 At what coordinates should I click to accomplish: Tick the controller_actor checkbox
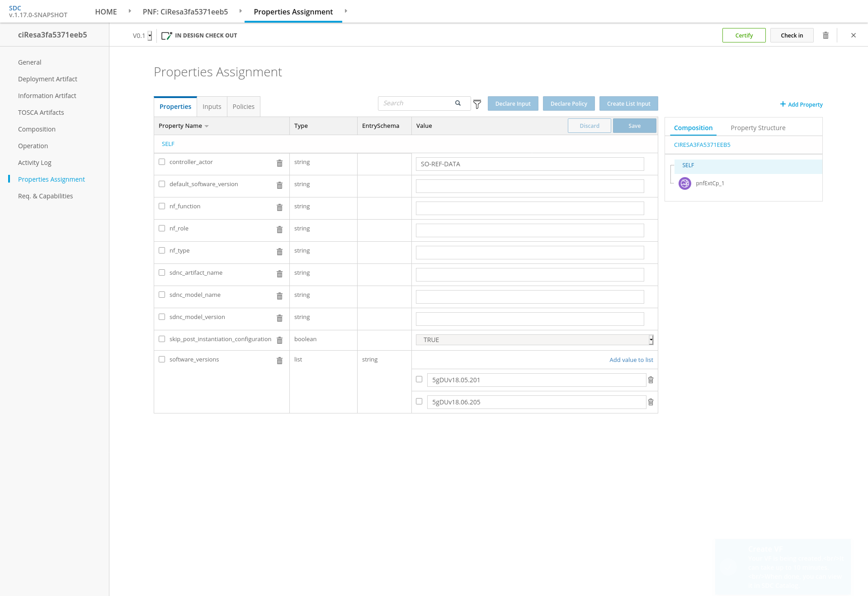(162, 162)
